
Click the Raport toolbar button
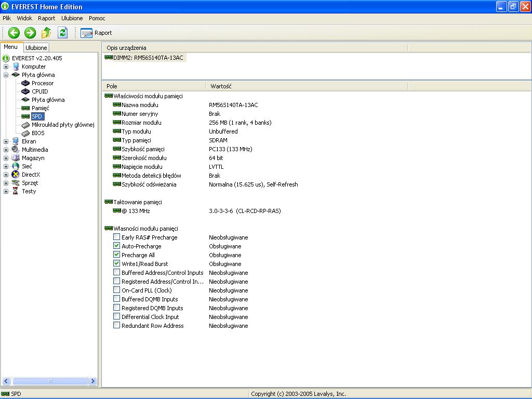click(97, 33)
